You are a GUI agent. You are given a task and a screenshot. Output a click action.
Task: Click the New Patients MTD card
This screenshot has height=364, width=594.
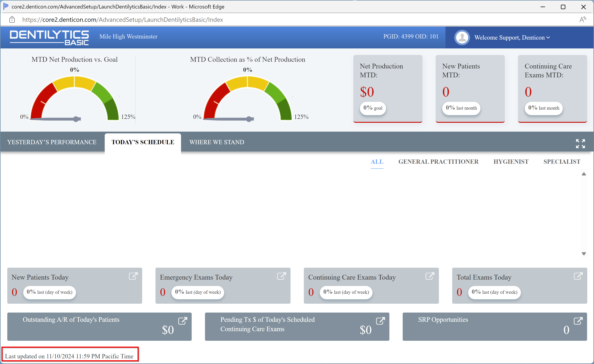click(470, 89)
